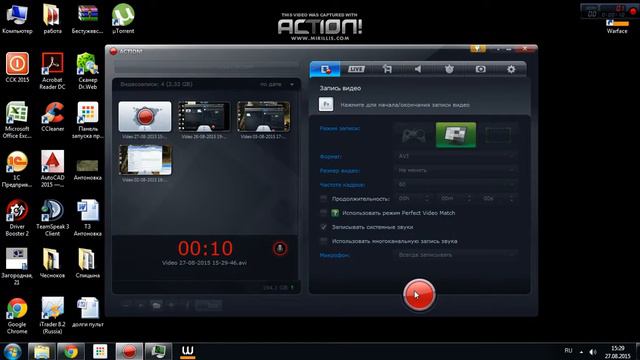Screen dimensions: 640x360
Task: Open the Размер видео dropdown
Action: [456, 170]
